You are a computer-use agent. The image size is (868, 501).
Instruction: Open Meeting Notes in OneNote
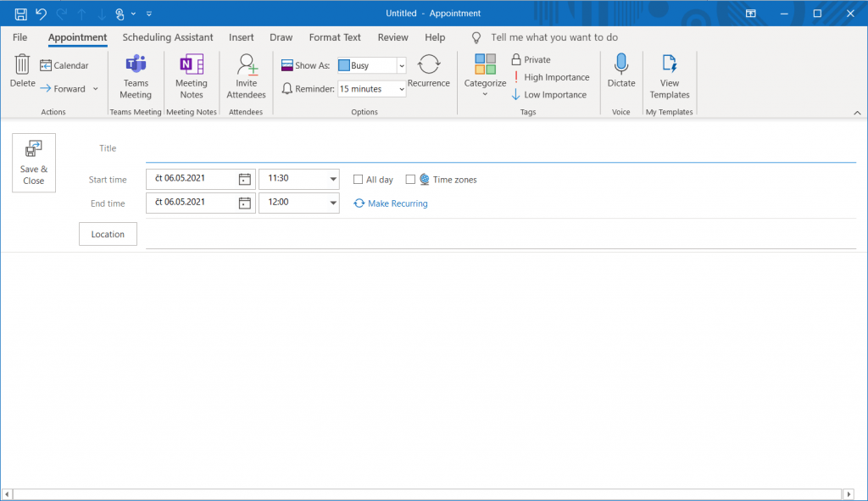pos(191,66)
